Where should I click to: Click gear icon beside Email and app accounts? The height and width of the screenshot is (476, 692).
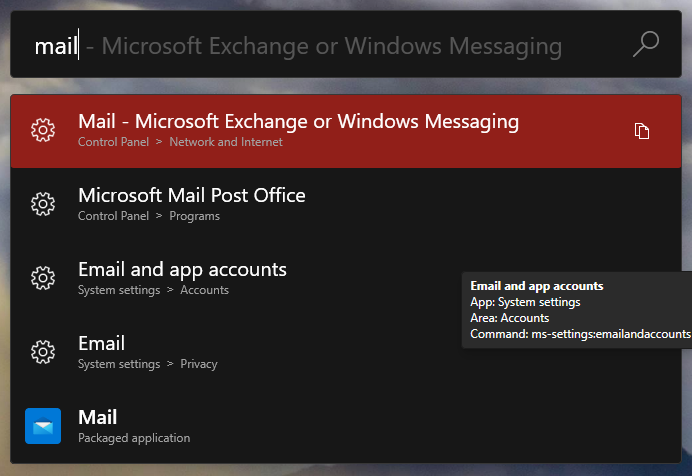43,278
